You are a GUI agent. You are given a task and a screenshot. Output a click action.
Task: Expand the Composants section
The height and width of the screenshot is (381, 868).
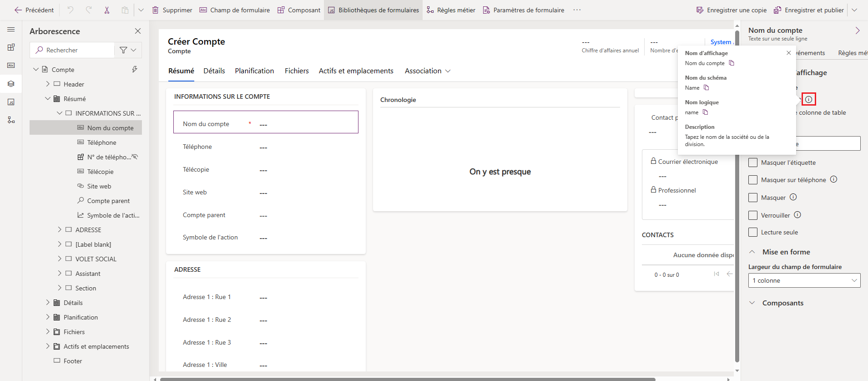tap(752, 303)
